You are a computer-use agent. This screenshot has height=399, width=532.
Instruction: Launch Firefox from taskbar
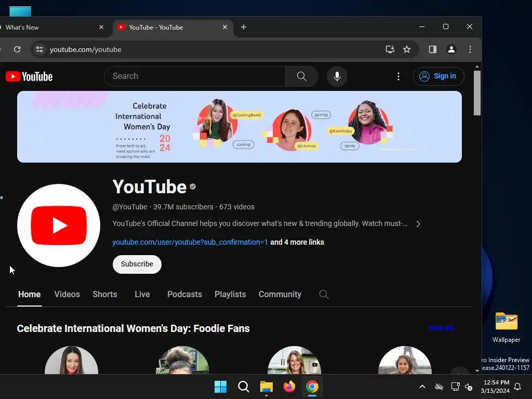[289, 387]
